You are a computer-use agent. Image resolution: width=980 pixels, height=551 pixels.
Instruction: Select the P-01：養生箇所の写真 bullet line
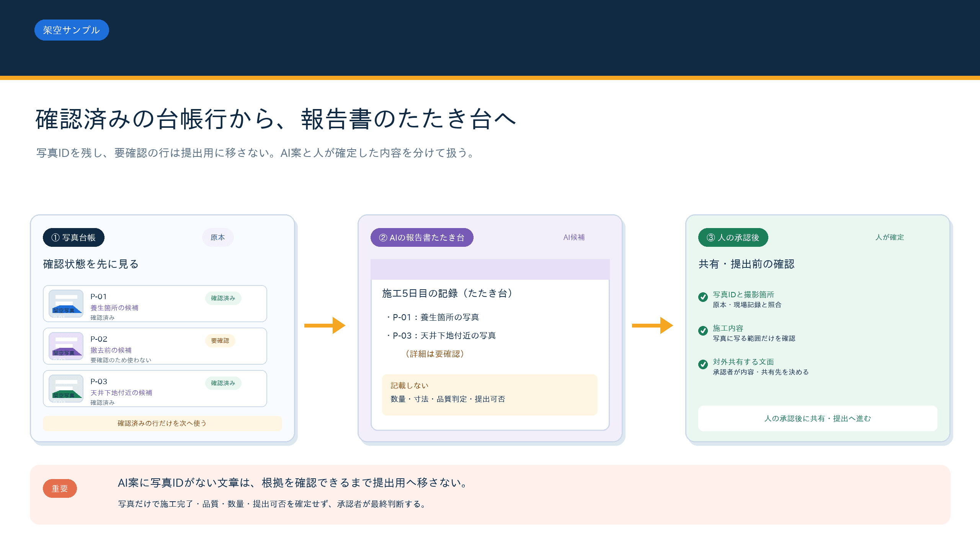433,317
